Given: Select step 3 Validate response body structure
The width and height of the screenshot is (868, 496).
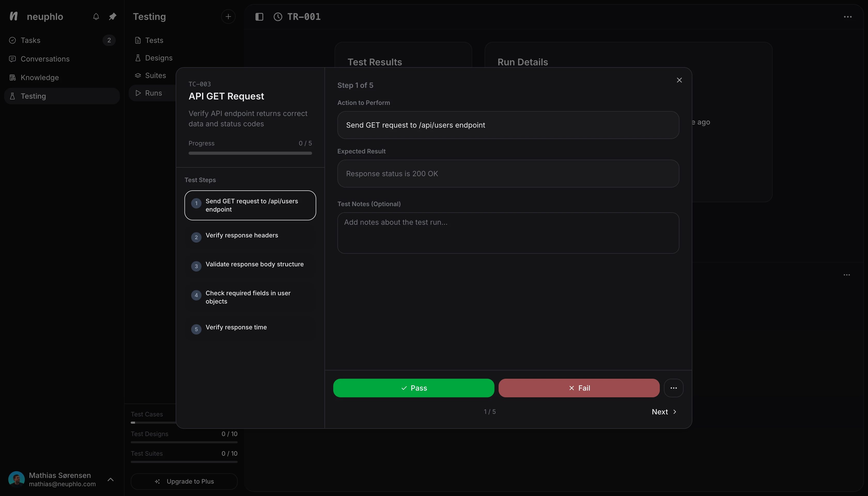Looking at the screenshot, I should [250, 264].
